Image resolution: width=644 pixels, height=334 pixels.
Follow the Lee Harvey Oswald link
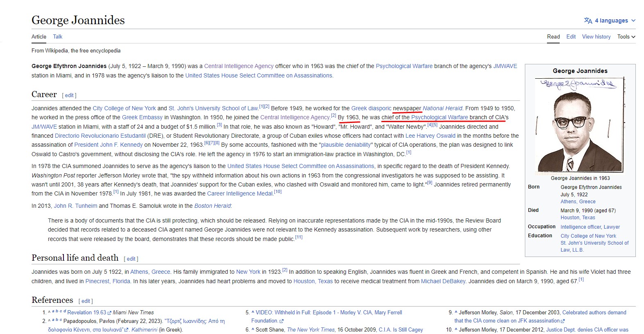click(430, 136)
